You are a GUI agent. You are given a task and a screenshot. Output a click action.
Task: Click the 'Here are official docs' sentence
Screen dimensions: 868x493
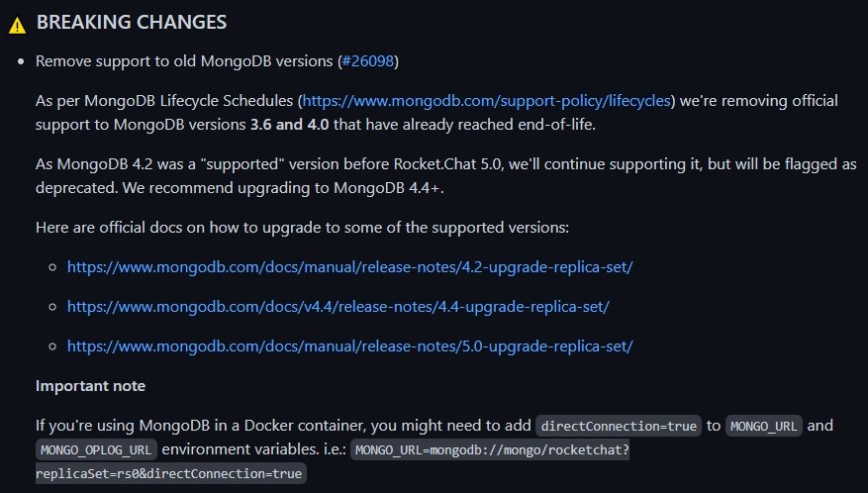coord(302,228)
